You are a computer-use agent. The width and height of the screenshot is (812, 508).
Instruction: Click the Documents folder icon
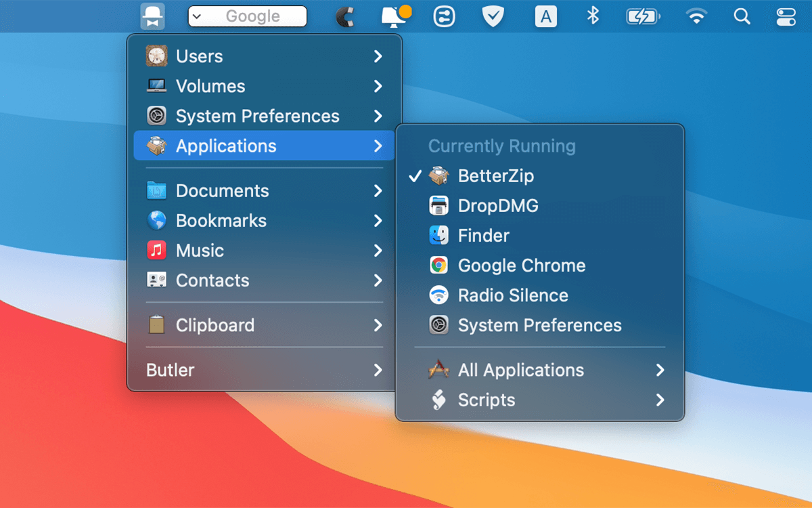156,191
